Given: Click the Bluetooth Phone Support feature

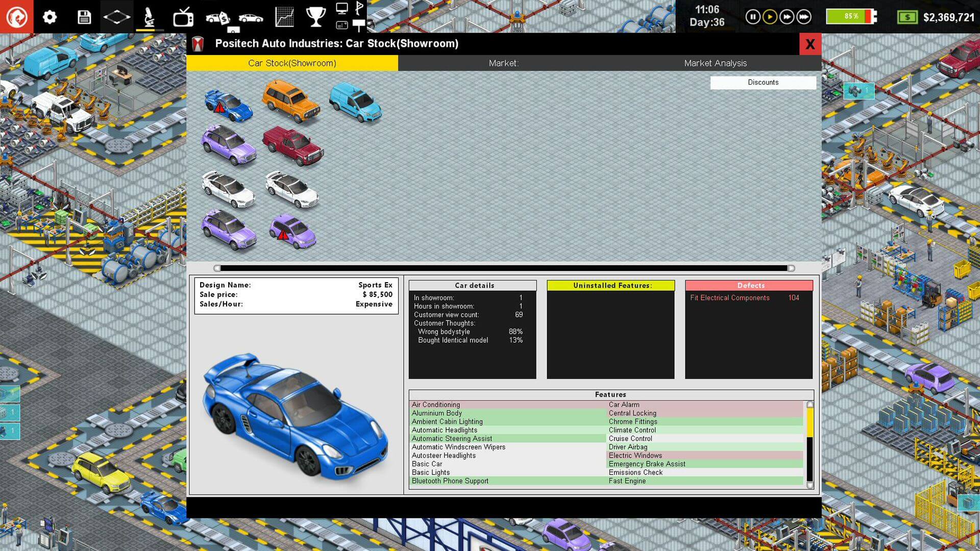Looking at the screenshot, I should (x=508, y=481).
